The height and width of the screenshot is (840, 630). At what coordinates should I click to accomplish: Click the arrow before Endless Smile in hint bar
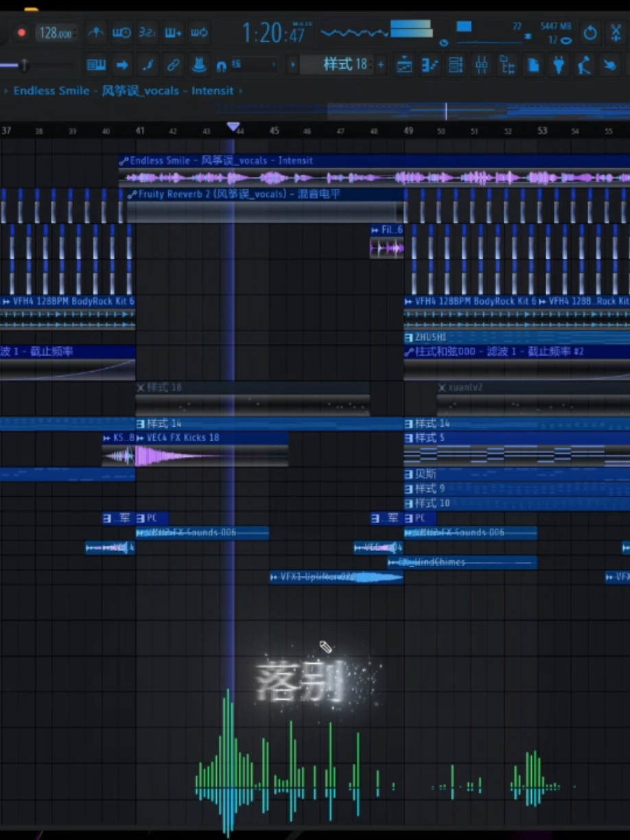[5, 91]
